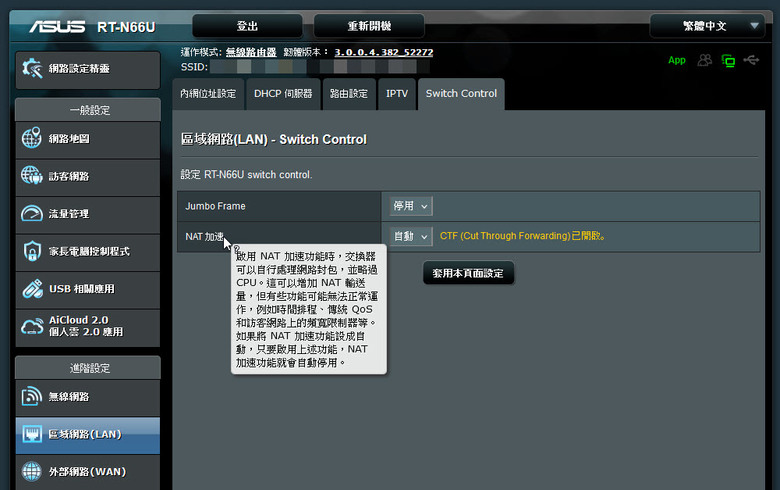Click firmware version 3.0.0.4.382_52272 link
The height and width of the screenshot is (490, 780).
tap(384, 52)
